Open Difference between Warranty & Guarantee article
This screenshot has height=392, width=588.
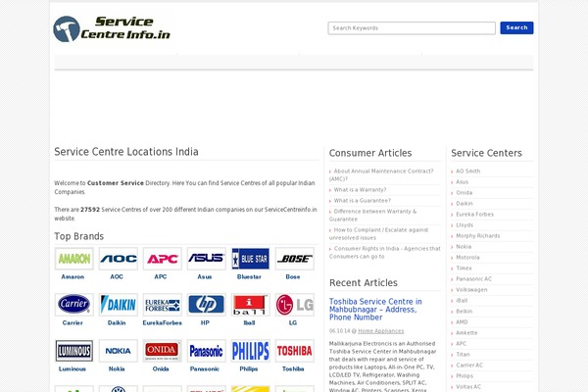click(x=372, y=216)
